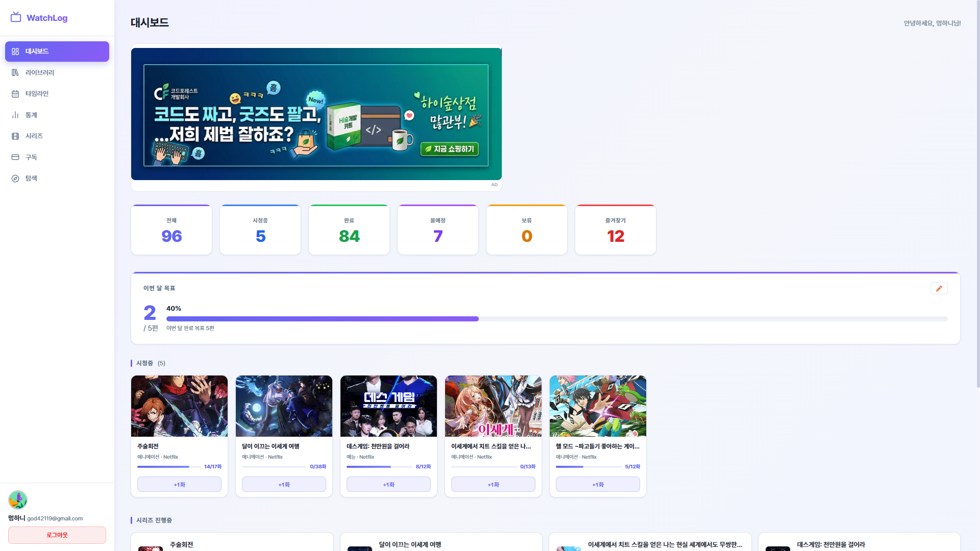
Task: Open 달이 이끄는 이세계 여행 poster
Action: (x=284, y=406)
